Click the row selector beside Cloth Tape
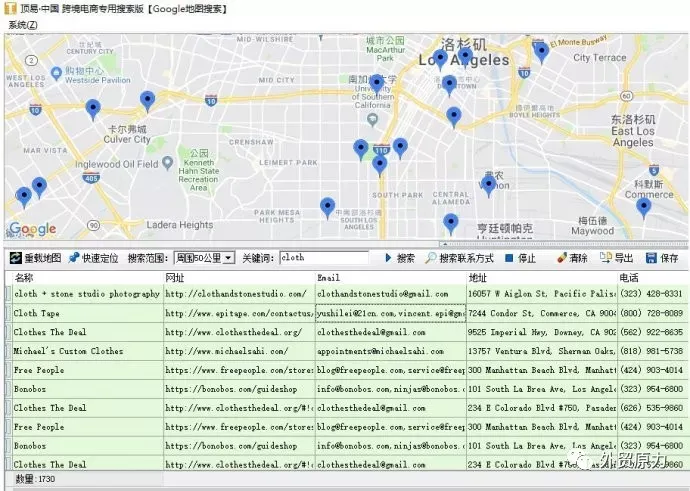690x491 pixels. [8, 313]
